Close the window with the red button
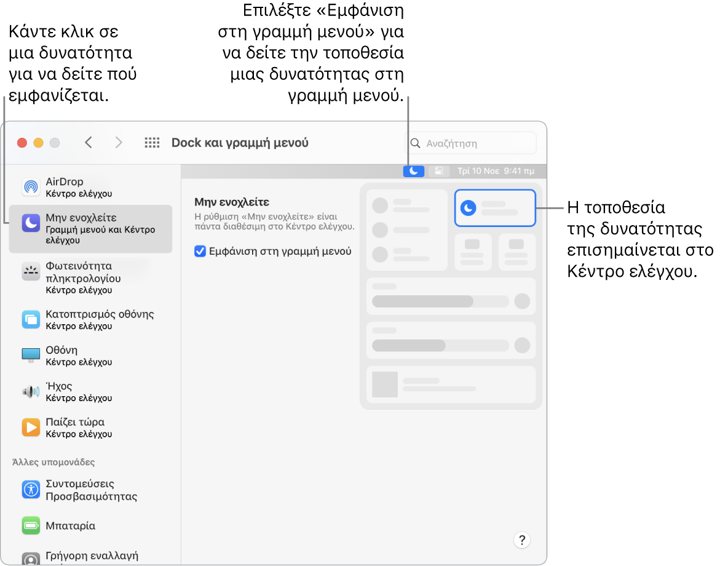The width and height of the screenshot is (728, 566). click(22, 143)
